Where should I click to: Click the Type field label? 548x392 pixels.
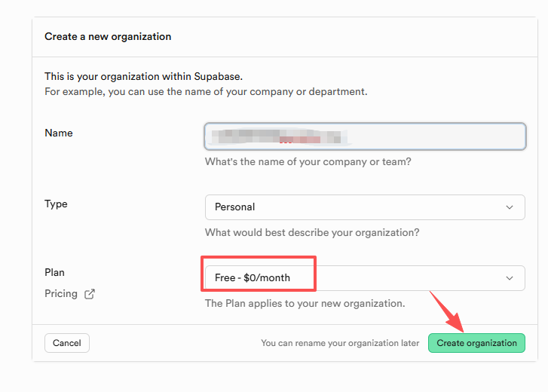click(x=56, y=204)
